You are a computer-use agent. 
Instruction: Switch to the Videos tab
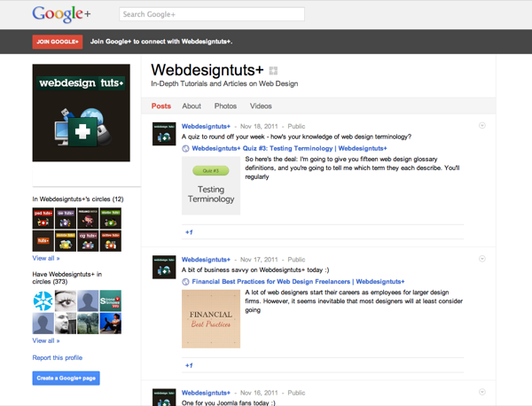point(261,105)
